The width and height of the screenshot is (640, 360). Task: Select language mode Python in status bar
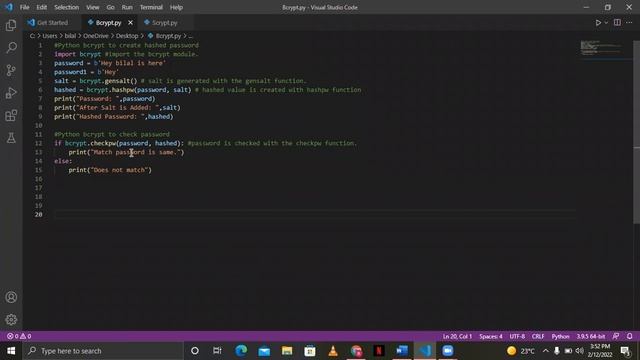click(560, 336)
